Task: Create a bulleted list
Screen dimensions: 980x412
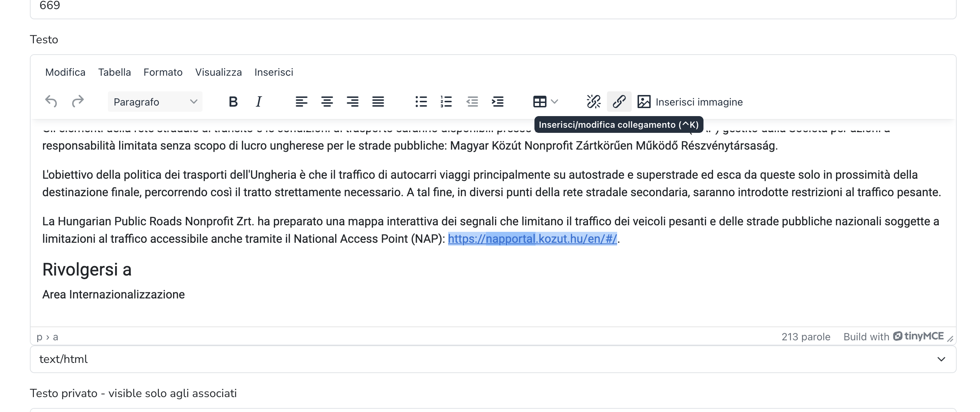Action: [421, 102]
